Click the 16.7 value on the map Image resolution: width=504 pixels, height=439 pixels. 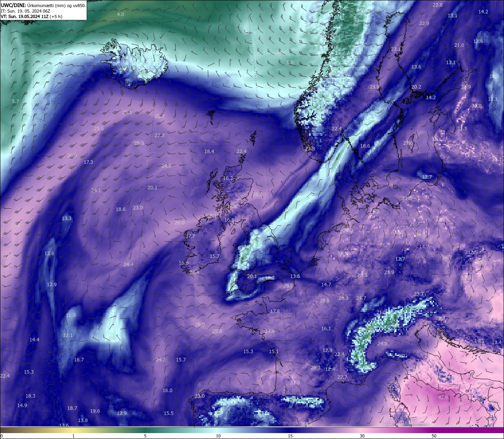click(79, 359)
